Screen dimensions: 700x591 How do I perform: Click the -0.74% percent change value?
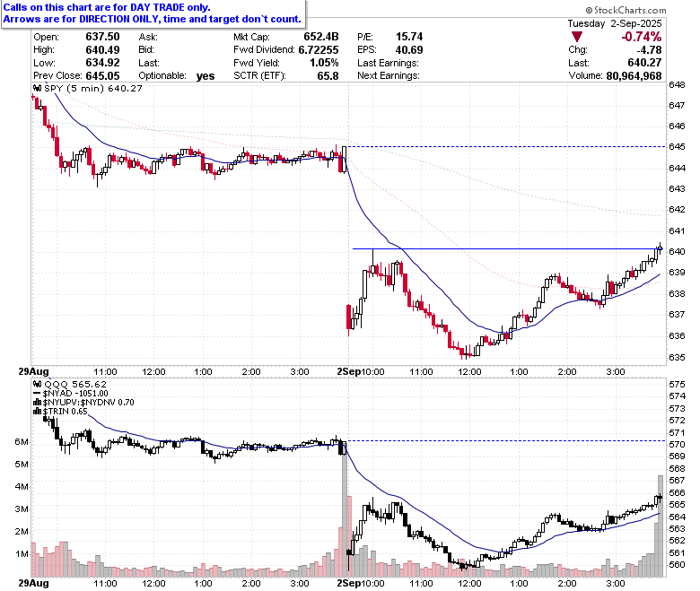click(x=642, y=37)
